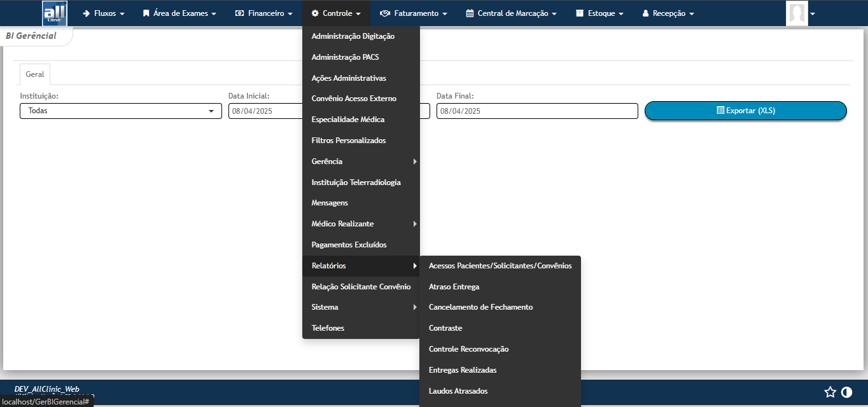This screenshot has width=868, height=407.
Task: Click the user avatar in the top bar
Action: tap(797, 13)
